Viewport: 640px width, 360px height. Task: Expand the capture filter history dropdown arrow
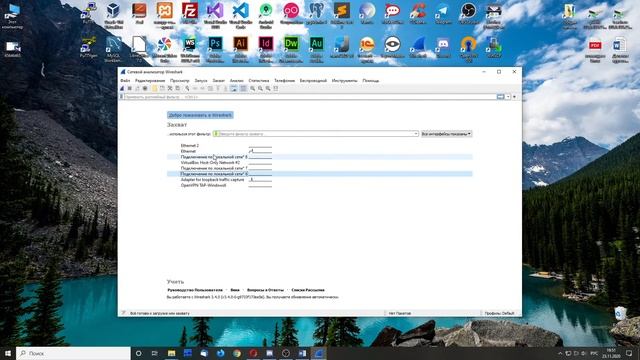click(x=416, y=133)
